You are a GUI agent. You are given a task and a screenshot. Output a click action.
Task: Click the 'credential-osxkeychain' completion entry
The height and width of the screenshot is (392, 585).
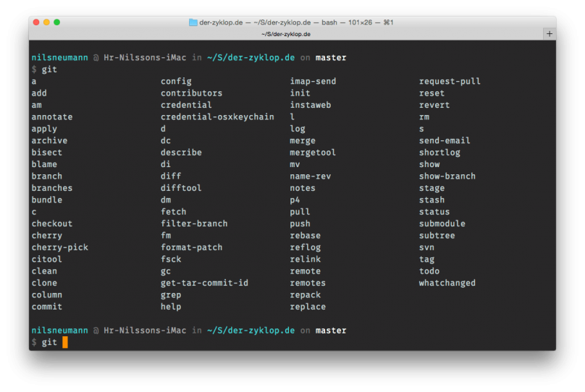[x=217, y=117]
